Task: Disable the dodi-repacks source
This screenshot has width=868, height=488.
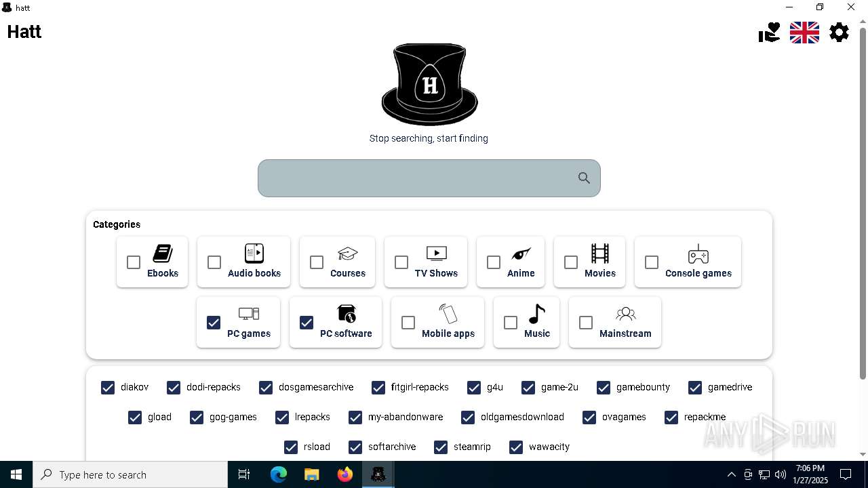Action: pos(174,387)
